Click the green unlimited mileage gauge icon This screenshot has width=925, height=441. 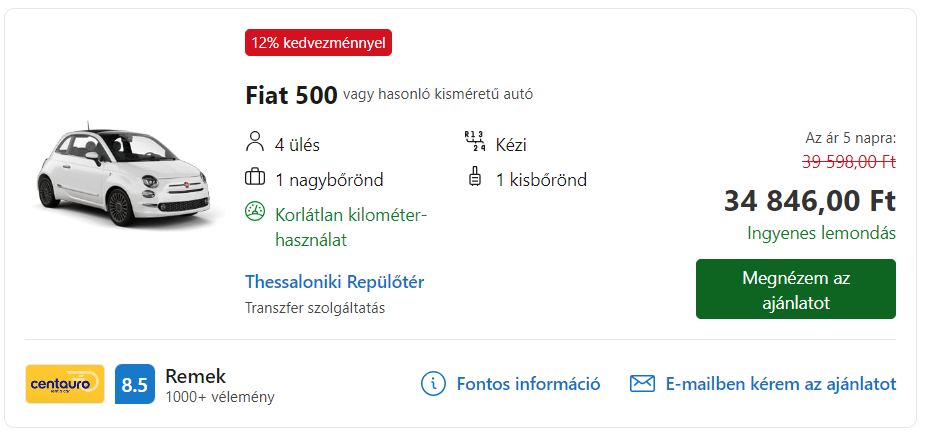[255, 212]
